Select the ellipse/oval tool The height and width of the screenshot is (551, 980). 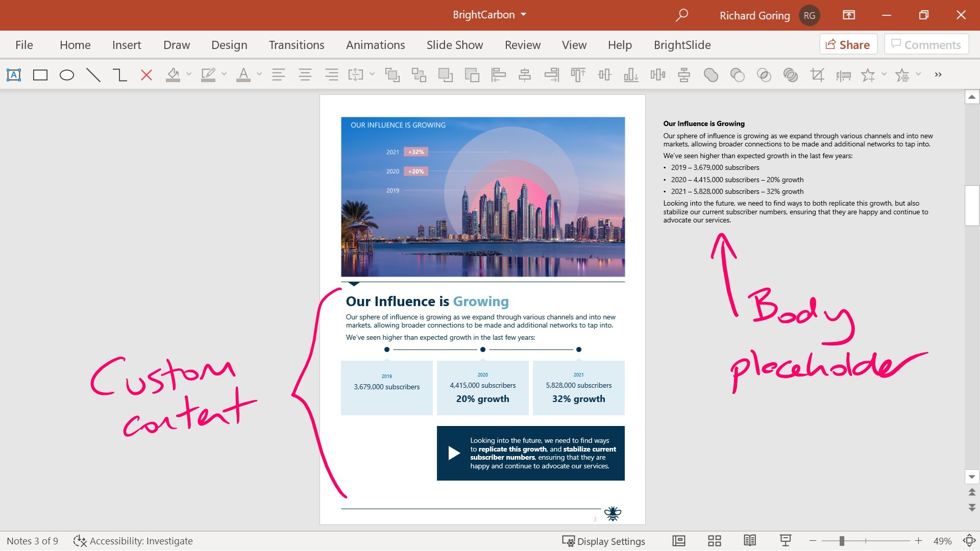pyautogui.click(x=66, y=74)
